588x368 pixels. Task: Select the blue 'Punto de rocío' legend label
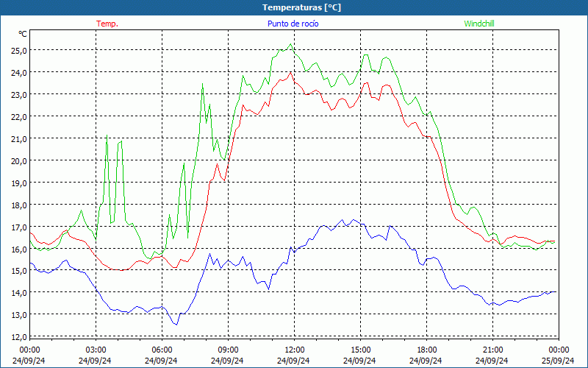click(293, 24)
